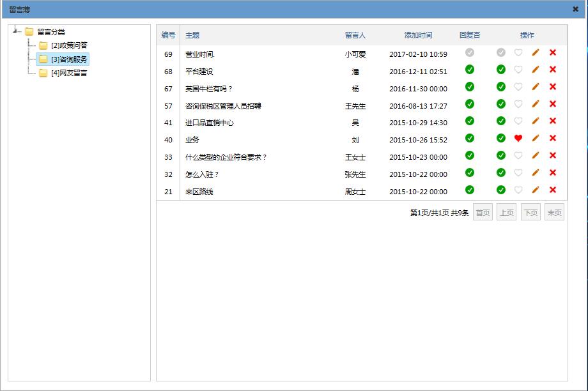This screenshot has width=588, height=391.
Task: Click the edit pencil for message 69
Action: pos(536,52)
